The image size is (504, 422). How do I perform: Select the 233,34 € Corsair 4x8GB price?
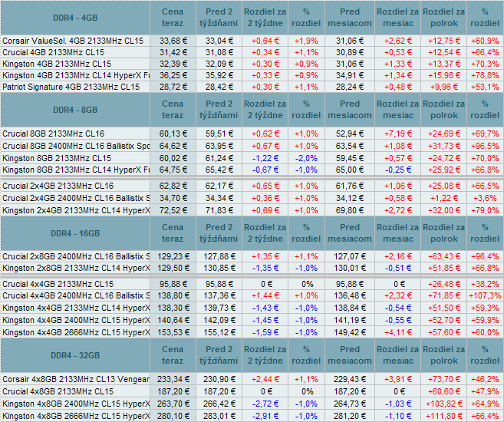click(173, 379)
